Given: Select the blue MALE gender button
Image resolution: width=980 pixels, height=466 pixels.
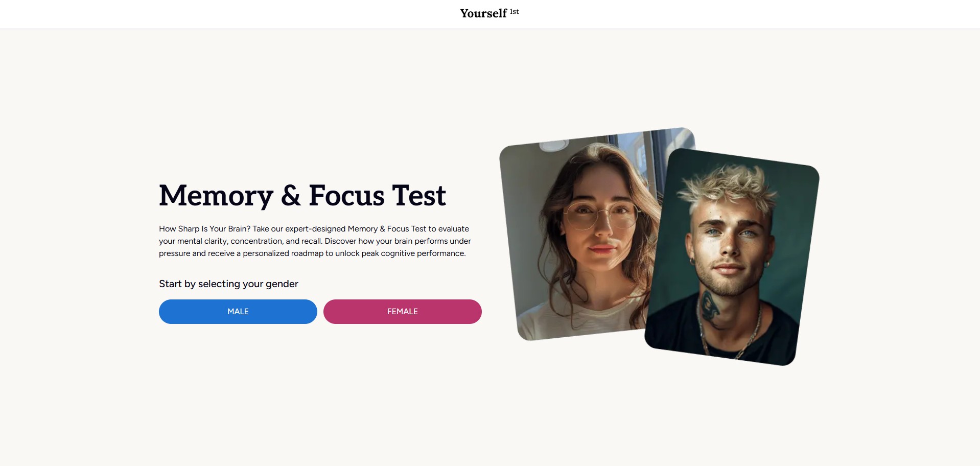Looking at the screenshot, I should 238,312.
